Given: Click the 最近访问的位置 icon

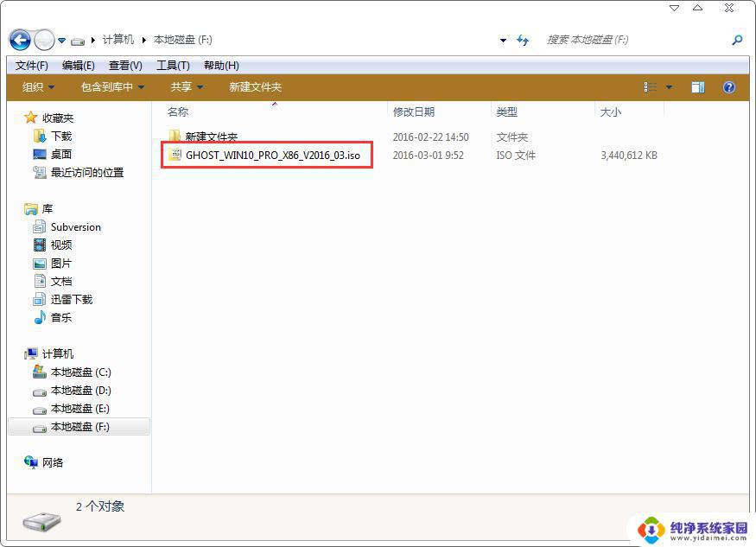Looking at the screenshot, I should click(40, 172).
